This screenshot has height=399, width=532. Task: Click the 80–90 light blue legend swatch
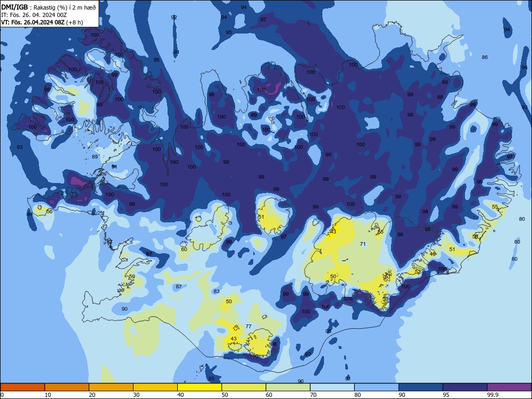click(377, 387)
